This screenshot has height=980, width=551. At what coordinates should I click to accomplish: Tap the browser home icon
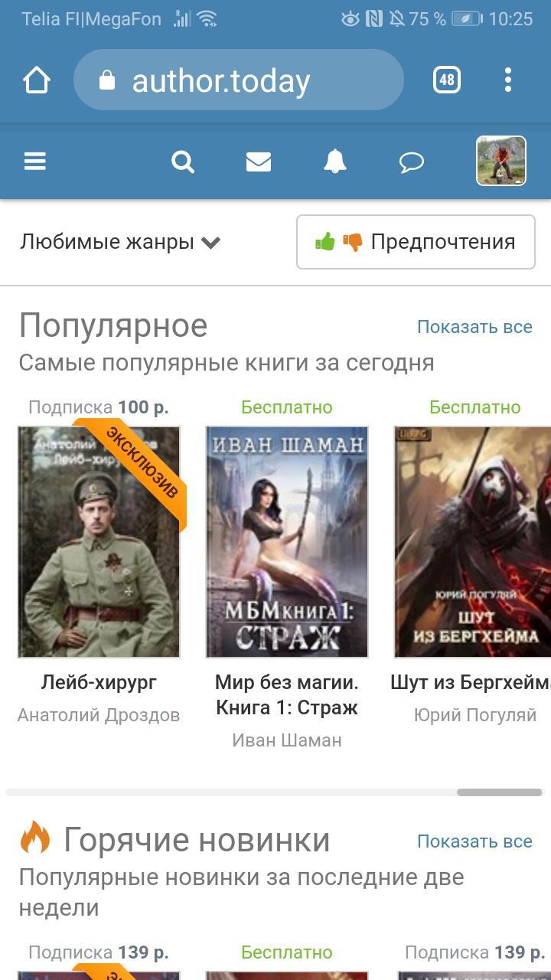36,80
